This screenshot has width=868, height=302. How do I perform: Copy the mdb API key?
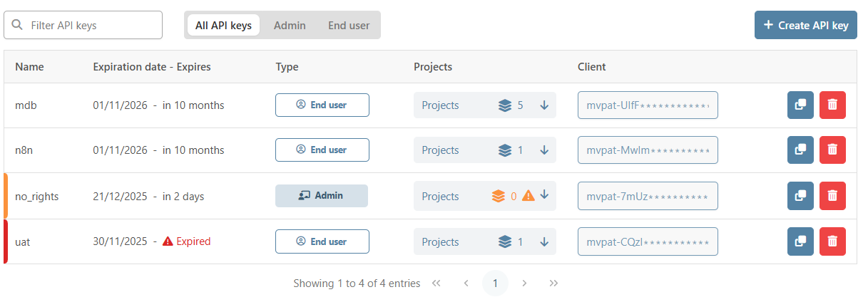[x=800, y=105]
